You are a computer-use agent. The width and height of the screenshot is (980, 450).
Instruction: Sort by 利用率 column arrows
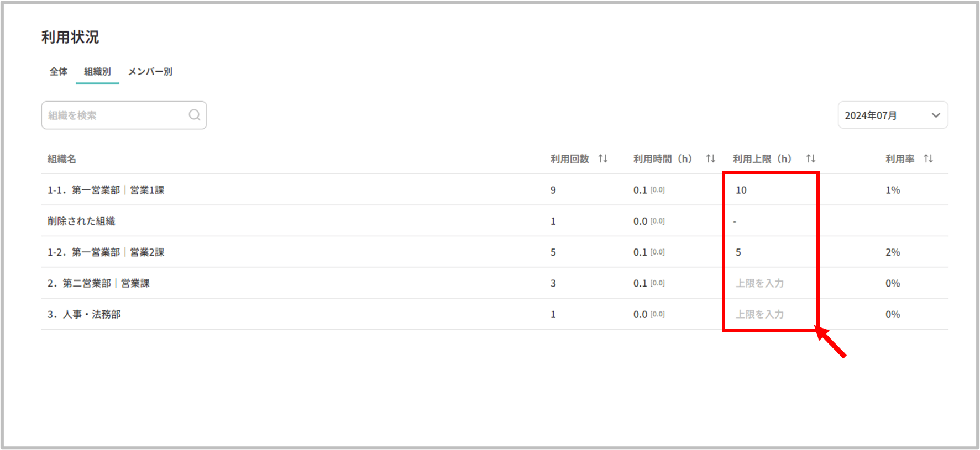point(929,159)
